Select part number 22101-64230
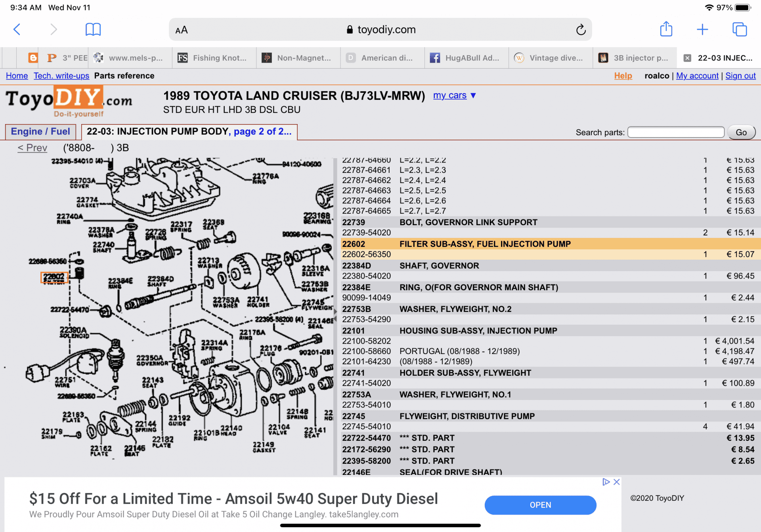The width and height of the screenshot is (761, 532). (x=367, y=362)
